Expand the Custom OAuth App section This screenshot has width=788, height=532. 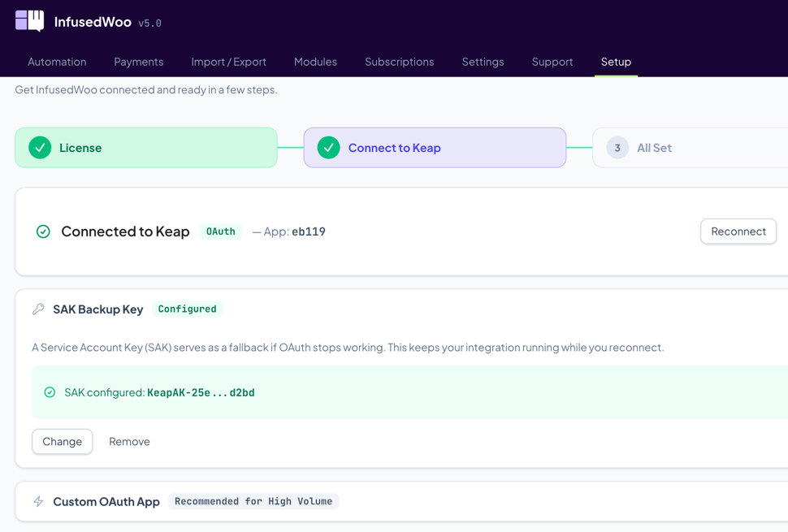pyautogui.click(x=106, y=502)
